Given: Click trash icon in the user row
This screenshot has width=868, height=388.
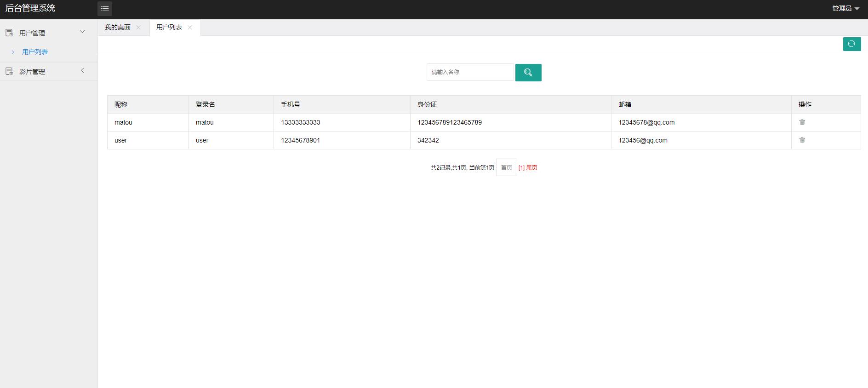Looking at the screenshot, I should point(802,140).
